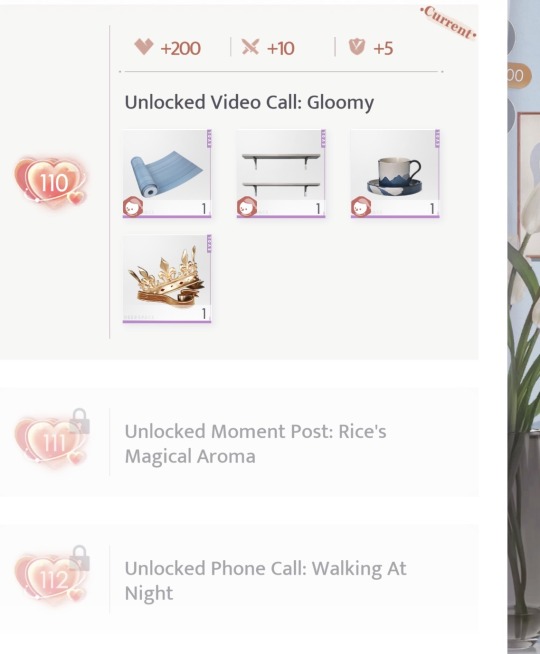Viewport: 540px width, 654px height.
Task: Open Phone Call: Walking At Night
Action: point(265,581)
